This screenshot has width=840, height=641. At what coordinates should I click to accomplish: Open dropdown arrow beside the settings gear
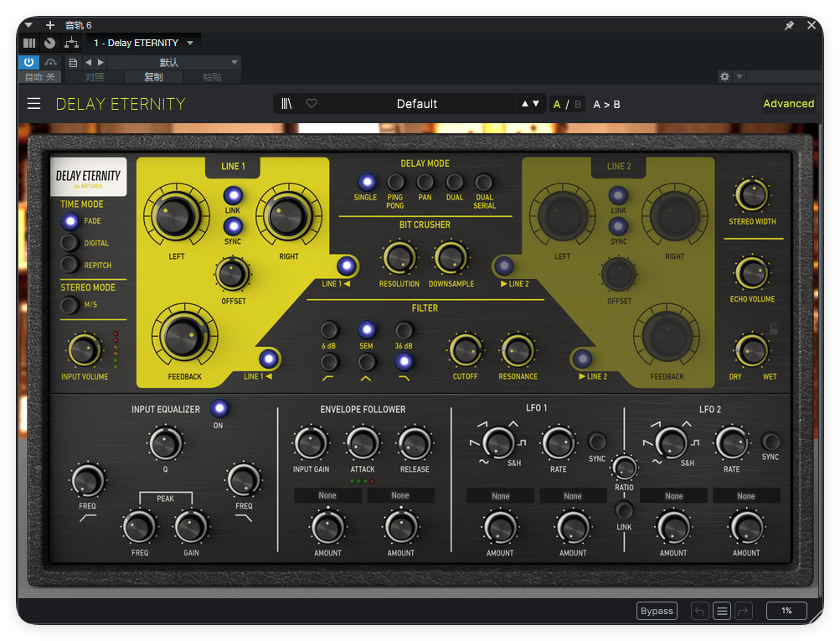tap(740, 76)
